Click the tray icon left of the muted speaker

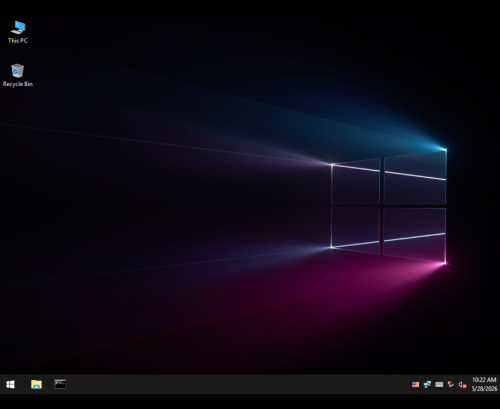click(x=451, y=384)
